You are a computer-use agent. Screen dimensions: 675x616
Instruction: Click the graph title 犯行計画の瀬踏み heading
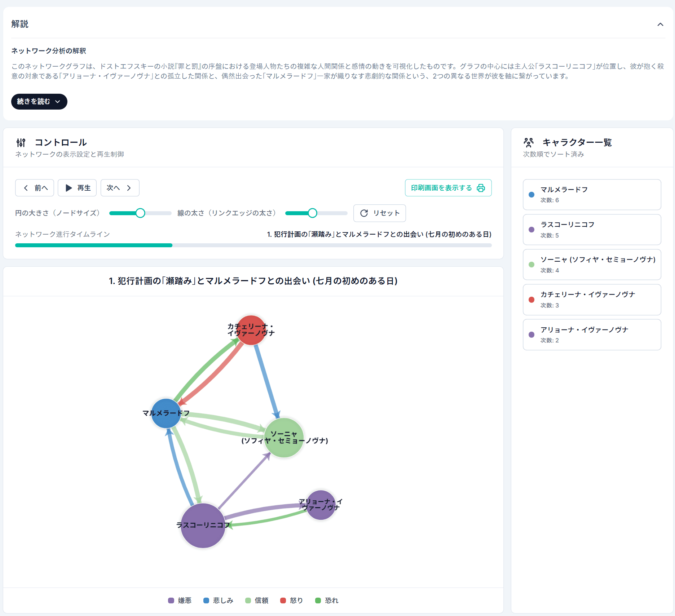click(x=253, y=281)
